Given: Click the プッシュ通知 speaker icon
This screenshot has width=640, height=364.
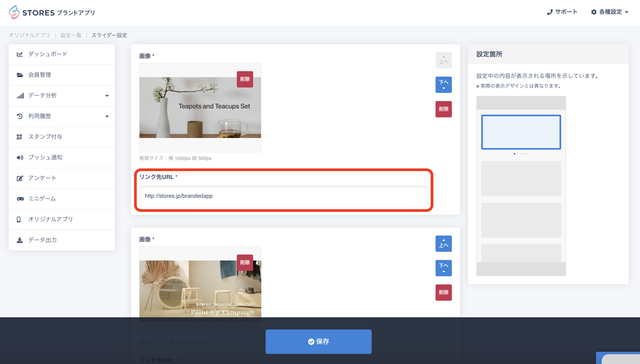Looking at the screenshot, I should click(x=20, y=158).
